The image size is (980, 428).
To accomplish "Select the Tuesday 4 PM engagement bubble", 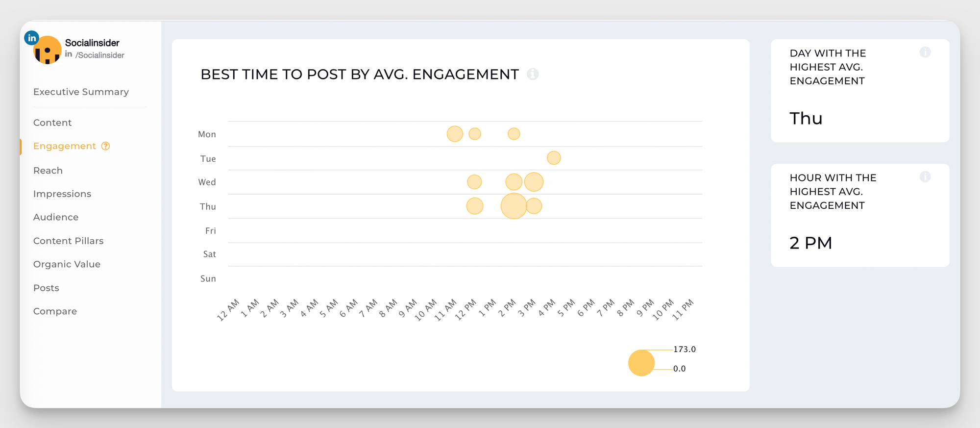I will click(x=554, y=157).
